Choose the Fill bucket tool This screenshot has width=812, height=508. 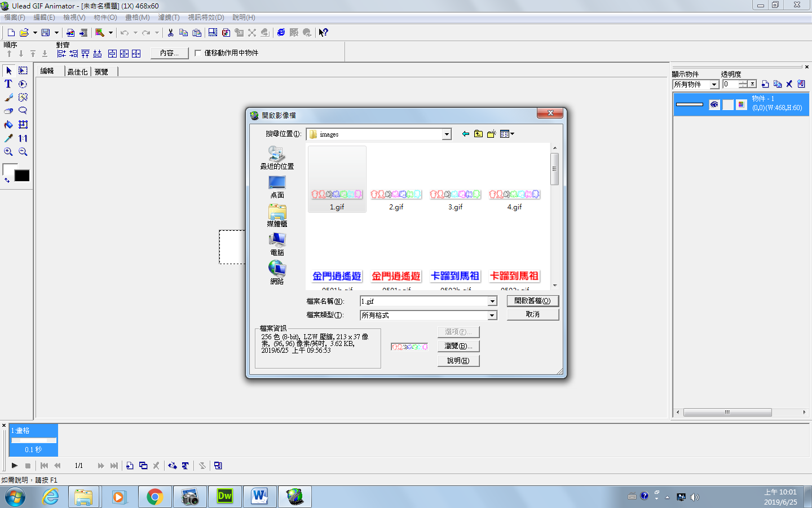8,125
